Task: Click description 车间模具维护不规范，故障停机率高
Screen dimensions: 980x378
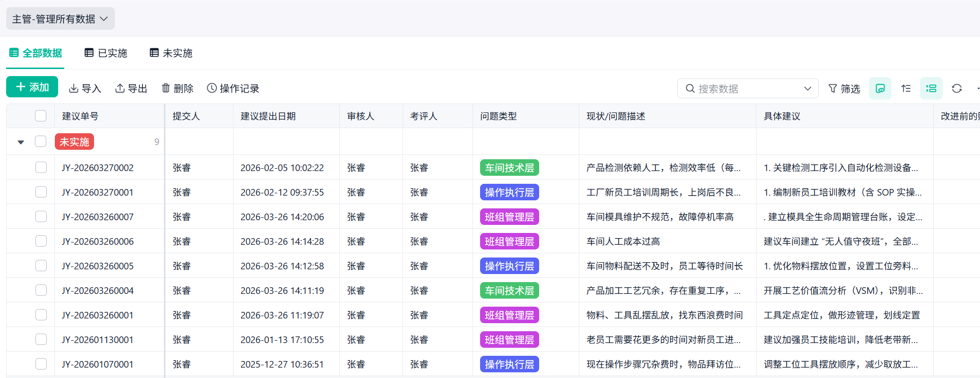Action: click(660, 217)
